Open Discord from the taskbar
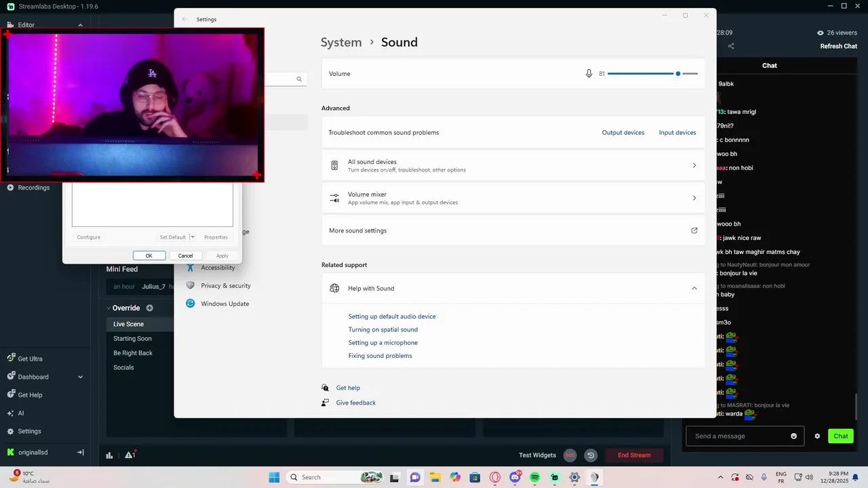868x488 pixels. tap(515, 477)
